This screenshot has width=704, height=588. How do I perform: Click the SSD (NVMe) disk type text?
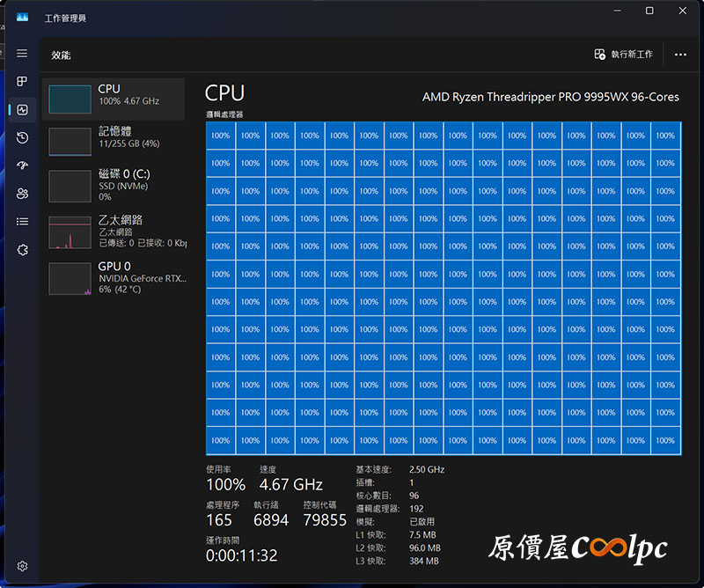click(123, 186)
